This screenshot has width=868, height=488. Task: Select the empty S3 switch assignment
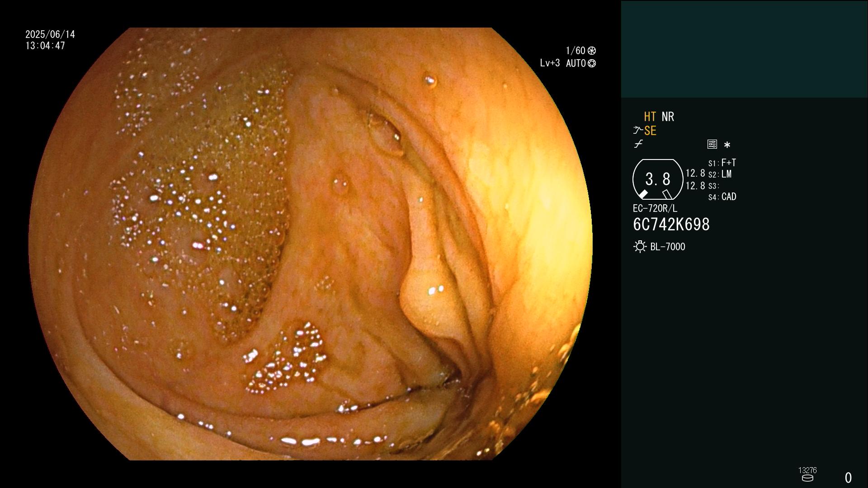tap(714, 186)
